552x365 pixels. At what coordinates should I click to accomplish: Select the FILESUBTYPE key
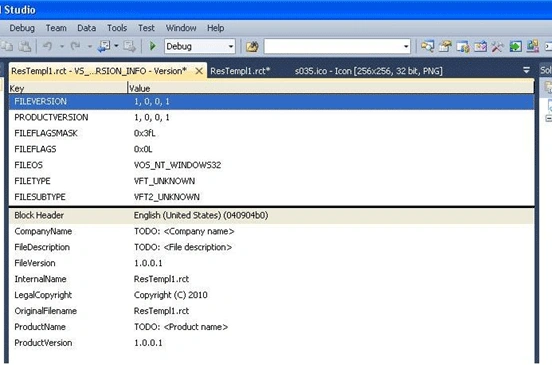click(x=40, y=197)
